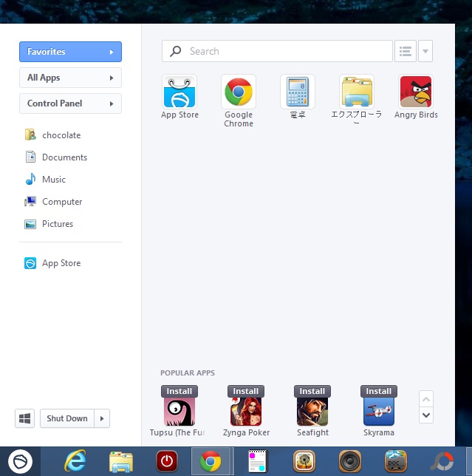The height and width of the screenshot is (476, 472).
Task: Click the Skyrama app icon
Action: click(379, 412)
